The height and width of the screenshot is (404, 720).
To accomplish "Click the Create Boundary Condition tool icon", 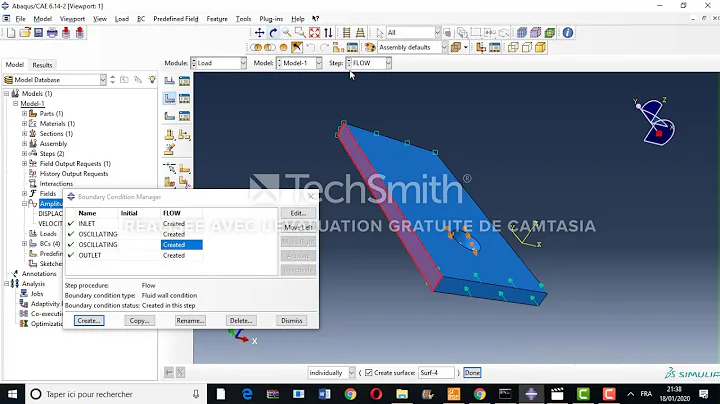I will click(x=169, y=98).
